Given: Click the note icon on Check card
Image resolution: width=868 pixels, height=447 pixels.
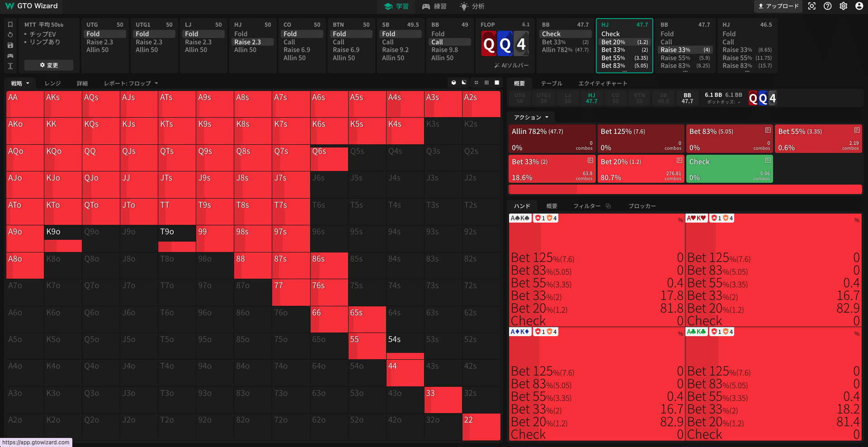Looking at the screenshot, I should (768, 161).
